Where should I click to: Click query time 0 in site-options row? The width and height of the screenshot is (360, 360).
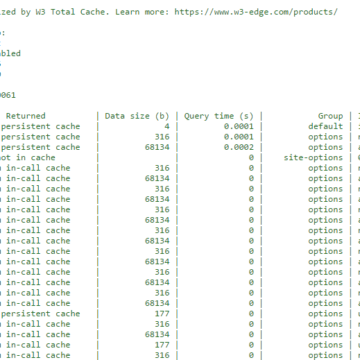pyautogui.click(x=251, y=158)
